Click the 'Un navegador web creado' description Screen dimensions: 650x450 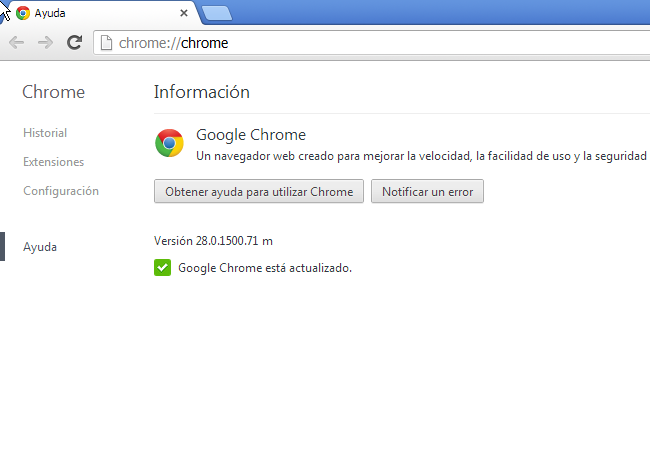click(421, 156)
